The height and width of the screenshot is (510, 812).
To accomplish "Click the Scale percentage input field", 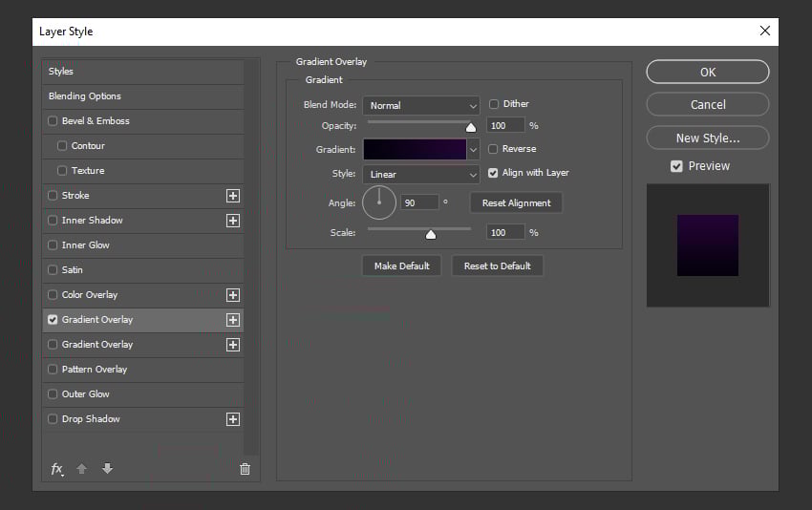I will [505, 233].
